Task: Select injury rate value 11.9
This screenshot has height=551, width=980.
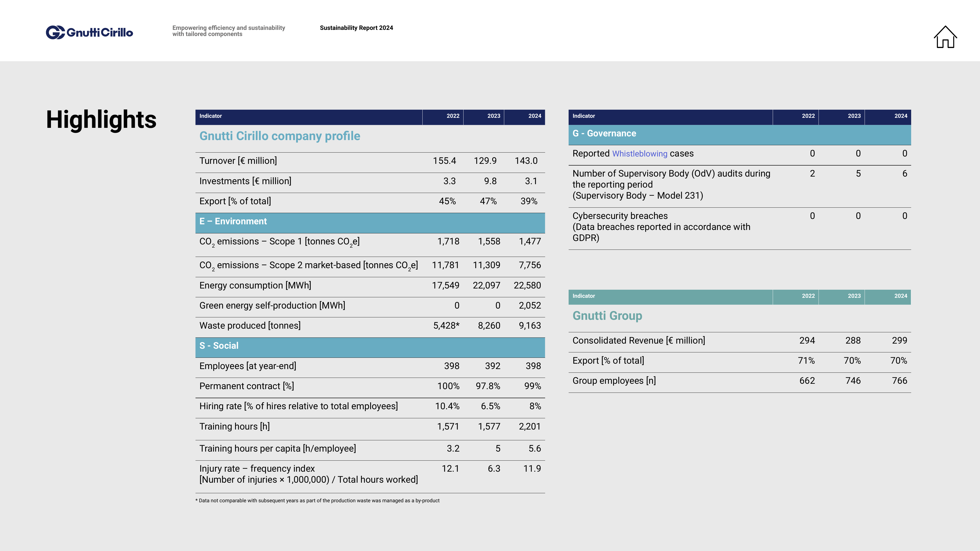Action: point(532,469)
